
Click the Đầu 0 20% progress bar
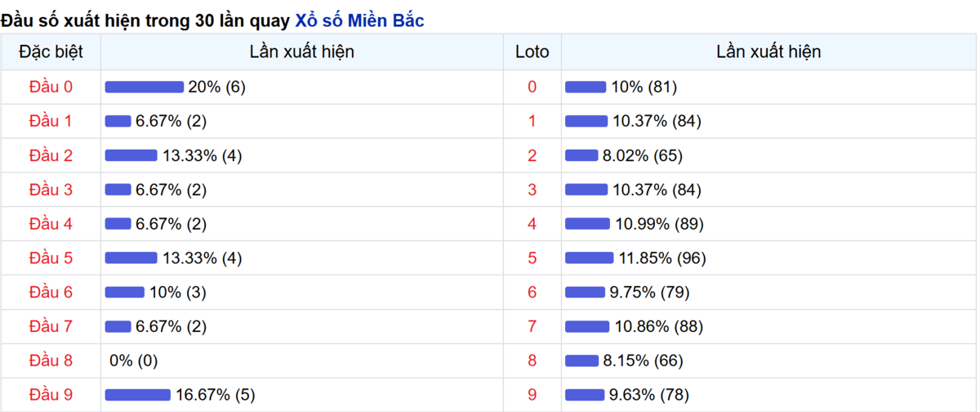145,87
